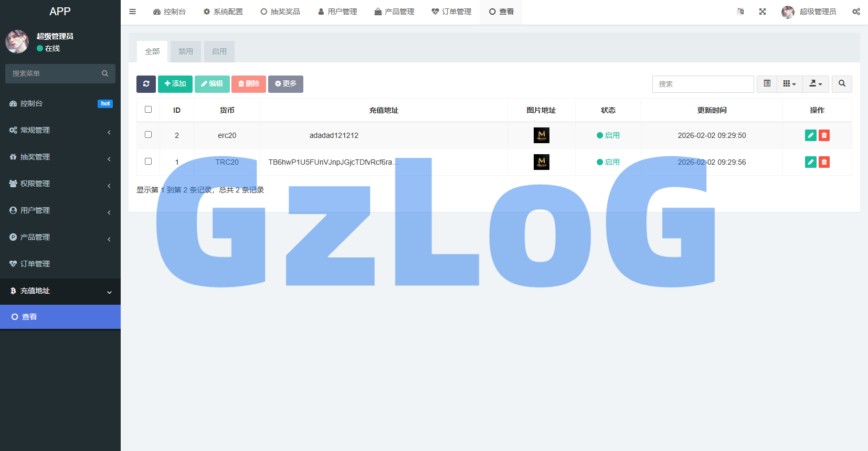The image size is (868, 451).
Task: Expand 产品管理 sidebar menu
Action: (x=60, y=237)
